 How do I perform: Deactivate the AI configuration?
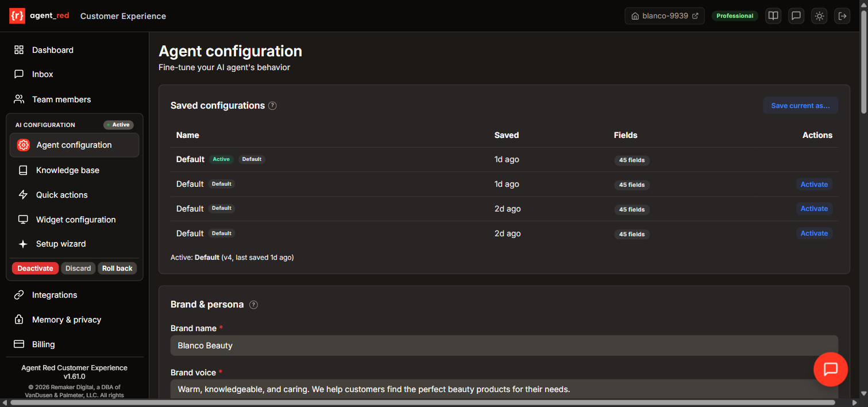[x=34, y=268]
